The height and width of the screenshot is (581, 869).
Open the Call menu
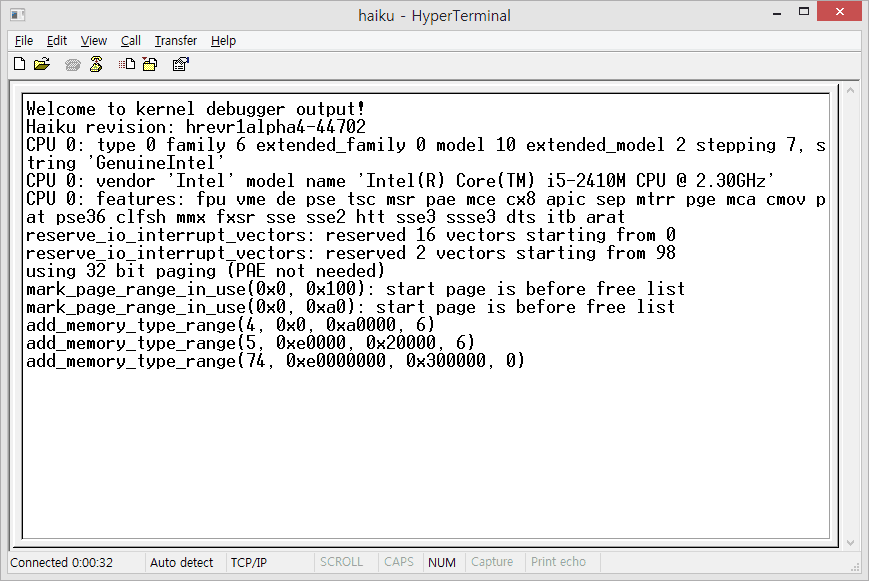131,41
